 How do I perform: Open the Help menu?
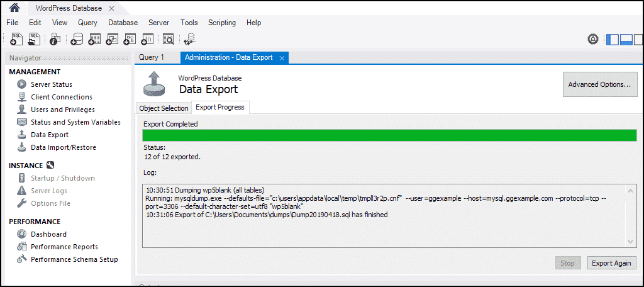coord(254,23)
